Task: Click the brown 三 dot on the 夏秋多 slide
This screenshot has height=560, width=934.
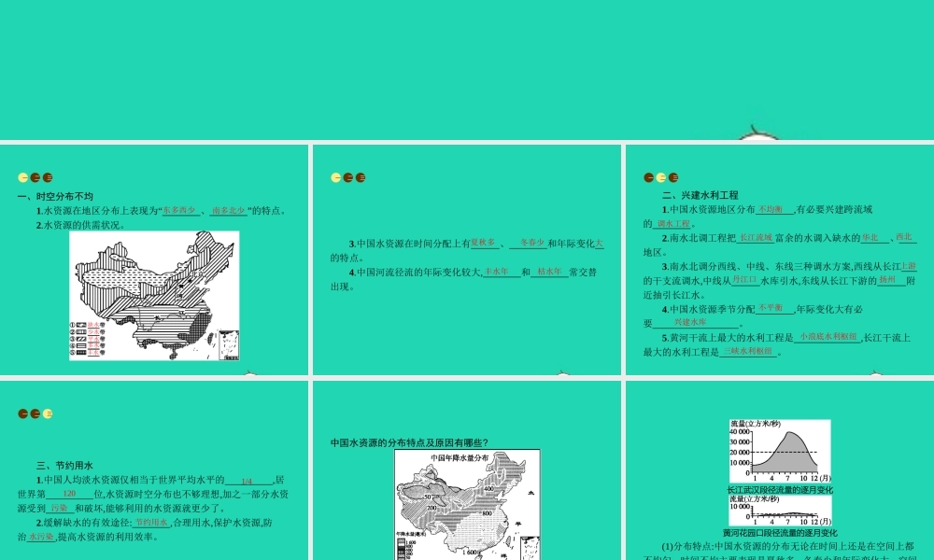Action: pyautogui.click(x=361, y=177)
